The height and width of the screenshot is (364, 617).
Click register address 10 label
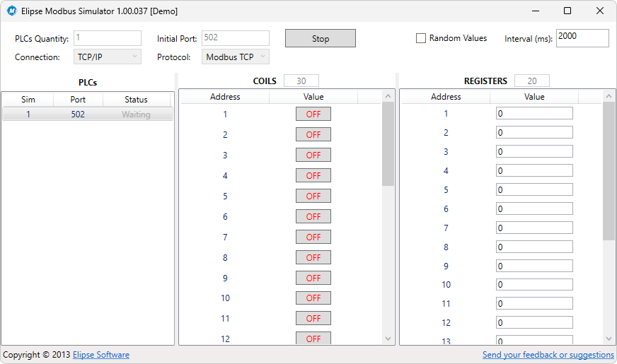(446, 285)
